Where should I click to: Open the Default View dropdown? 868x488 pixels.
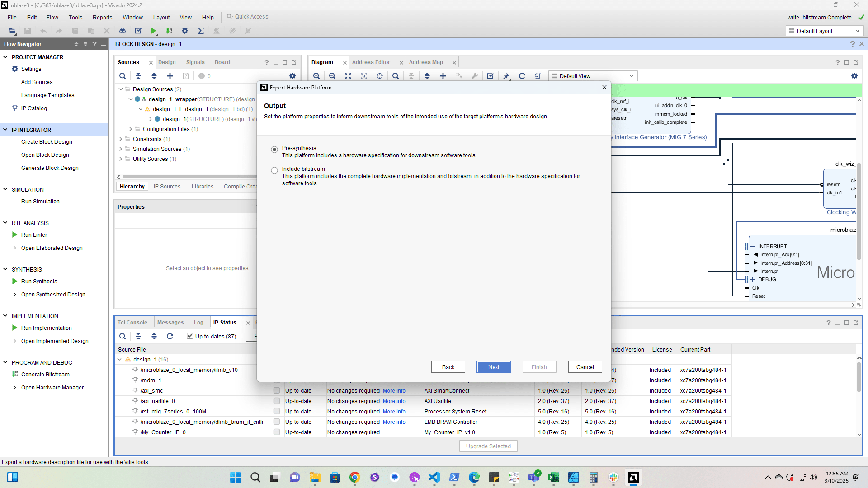[x=593, y=76]
